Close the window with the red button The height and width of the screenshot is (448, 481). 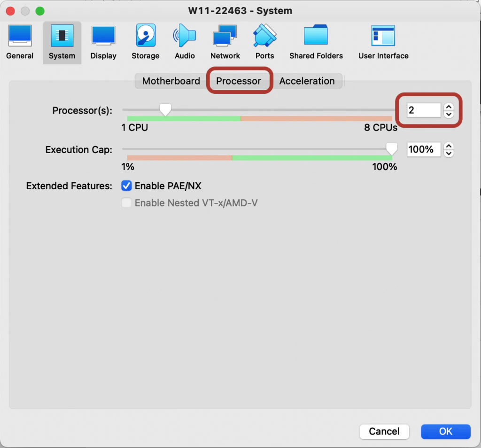pos(10,11)
